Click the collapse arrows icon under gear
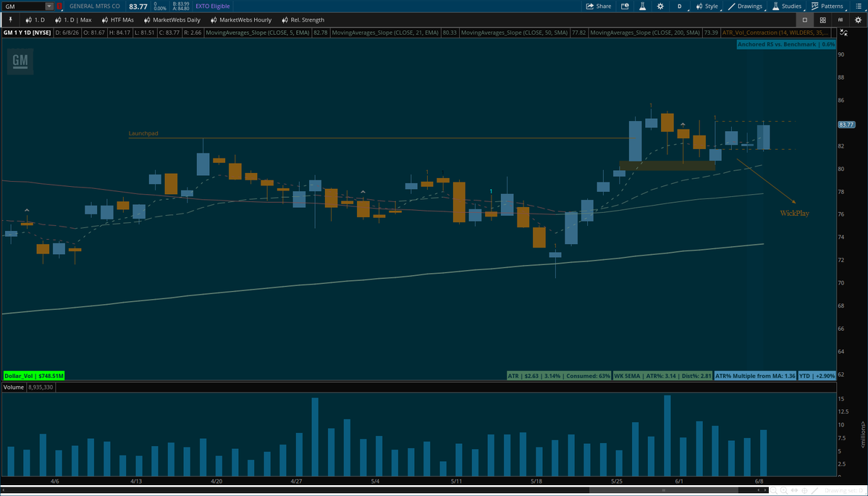Viewport: 868px width, 496px height. tap(843, 33)
